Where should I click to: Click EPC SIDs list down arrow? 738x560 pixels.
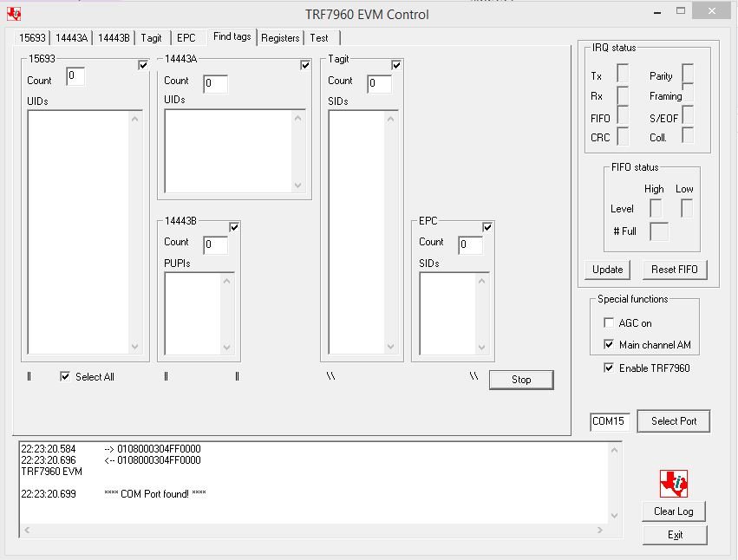(481, 348)
